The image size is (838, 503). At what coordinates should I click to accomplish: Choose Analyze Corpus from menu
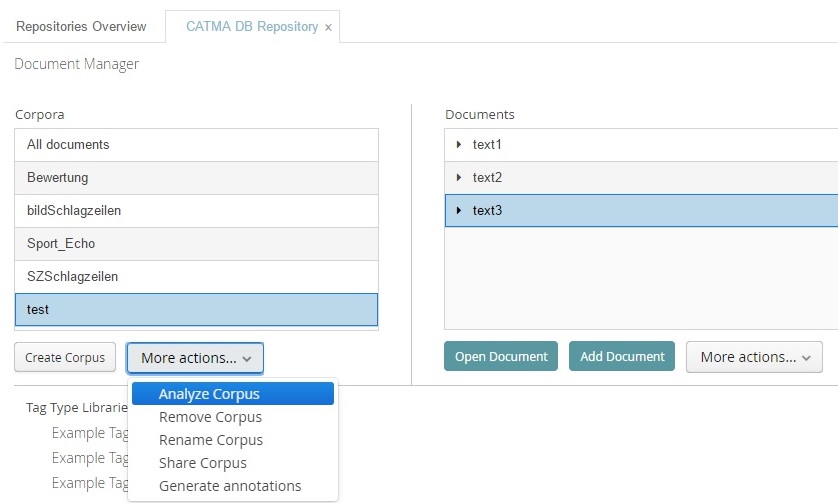coord(209,394)
